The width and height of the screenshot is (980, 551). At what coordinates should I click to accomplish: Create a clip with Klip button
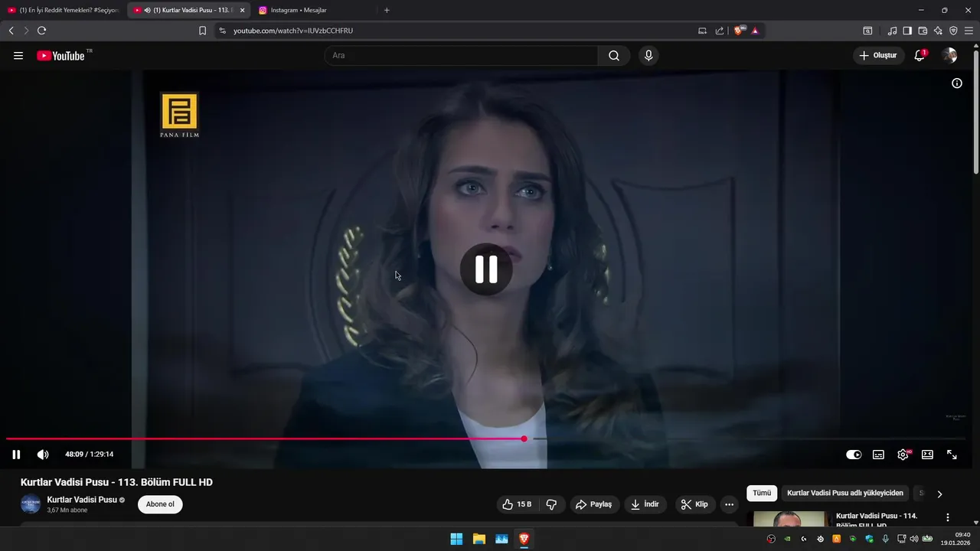point(695,504)
